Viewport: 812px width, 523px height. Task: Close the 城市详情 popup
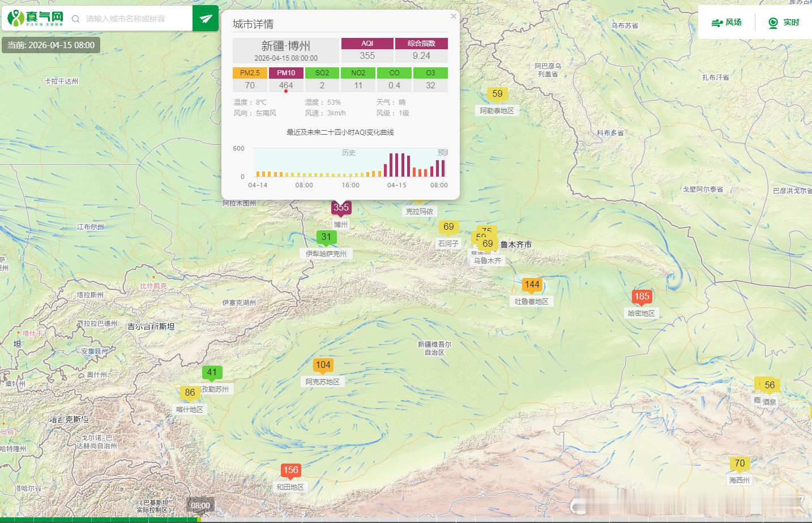tap(453, 16)
